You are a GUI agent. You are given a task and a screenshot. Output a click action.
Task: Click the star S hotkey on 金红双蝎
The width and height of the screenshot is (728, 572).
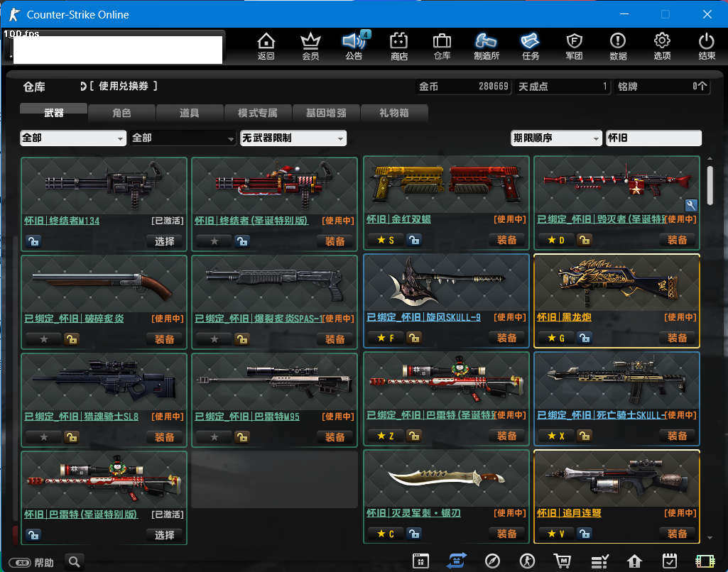pos(386,240)
